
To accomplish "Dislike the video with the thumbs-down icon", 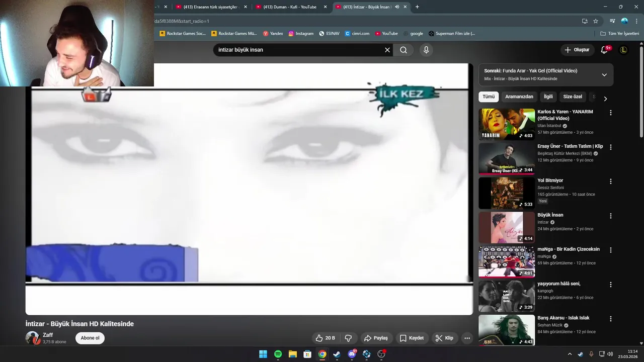I will coord(348,338).
